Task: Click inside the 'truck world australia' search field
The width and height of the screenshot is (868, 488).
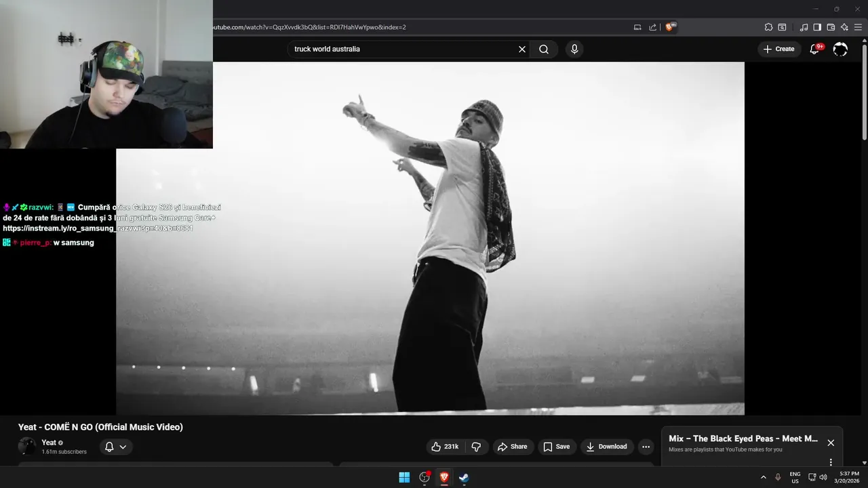Action: coord(403,49)
